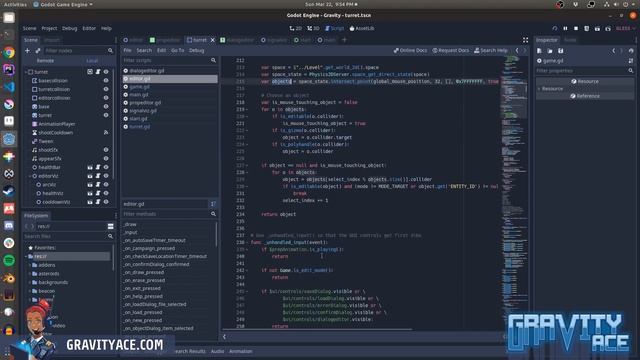Add a new node with the plus icon

pos(27,51)
